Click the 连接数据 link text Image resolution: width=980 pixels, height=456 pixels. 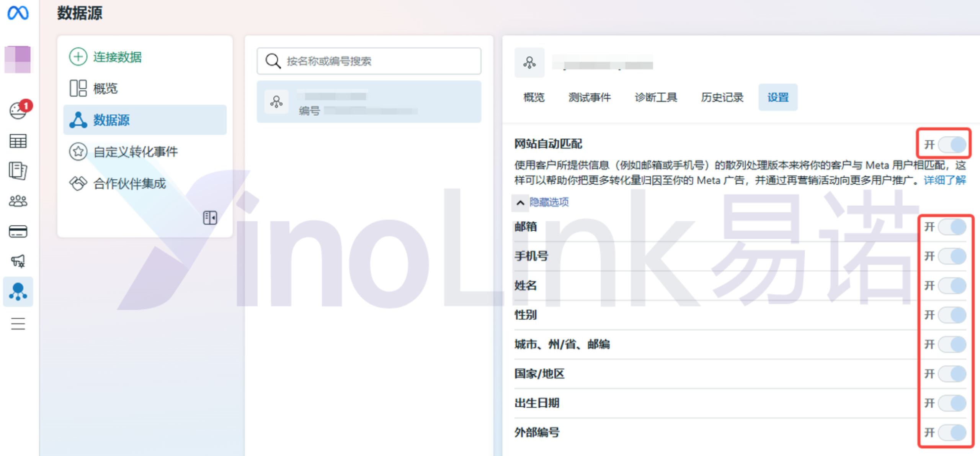tap(117, 57)
